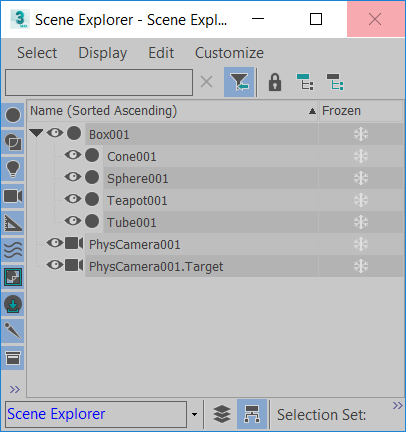Clear the search field with X
The width and height of the screenshot is (406, 432).
coord(207,82)
